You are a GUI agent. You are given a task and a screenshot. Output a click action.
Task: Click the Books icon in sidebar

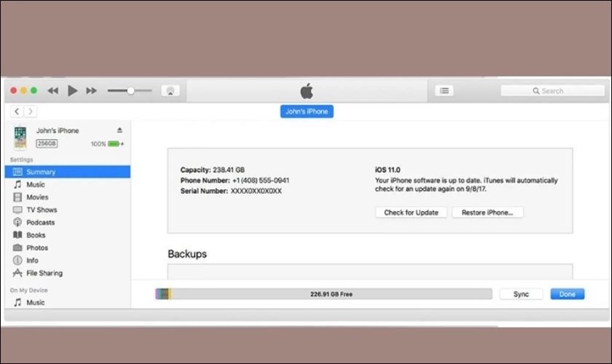coord(17,235)
